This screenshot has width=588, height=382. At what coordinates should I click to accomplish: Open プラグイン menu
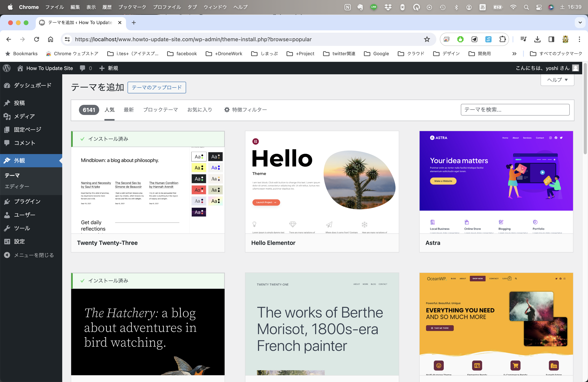point(31,201)
